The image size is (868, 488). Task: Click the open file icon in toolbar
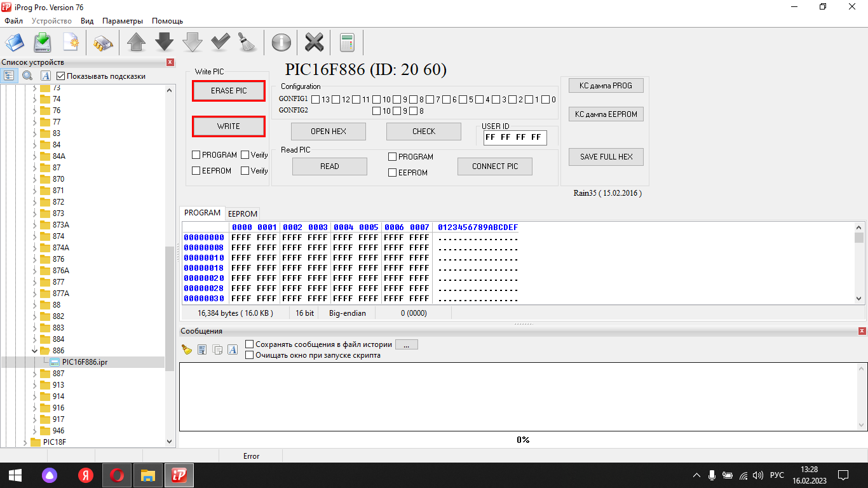pos(14,43)
